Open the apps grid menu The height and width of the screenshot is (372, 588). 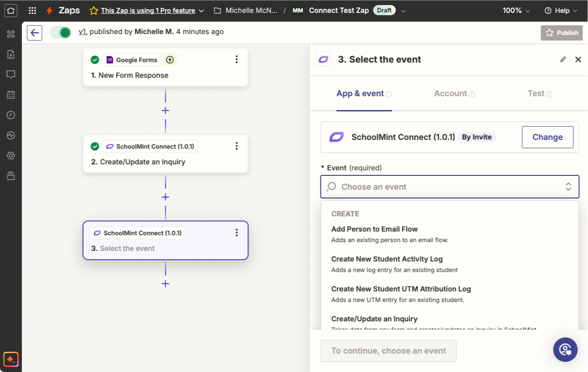pos(32,11)
